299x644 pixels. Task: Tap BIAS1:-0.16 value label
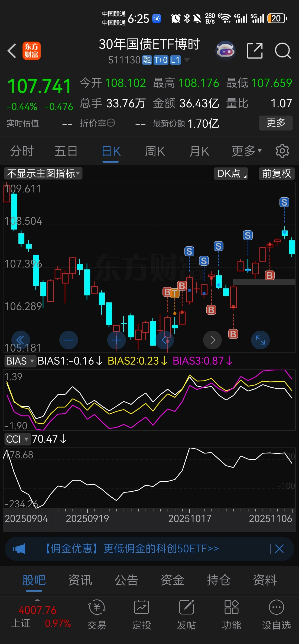(x=70, y=361)
